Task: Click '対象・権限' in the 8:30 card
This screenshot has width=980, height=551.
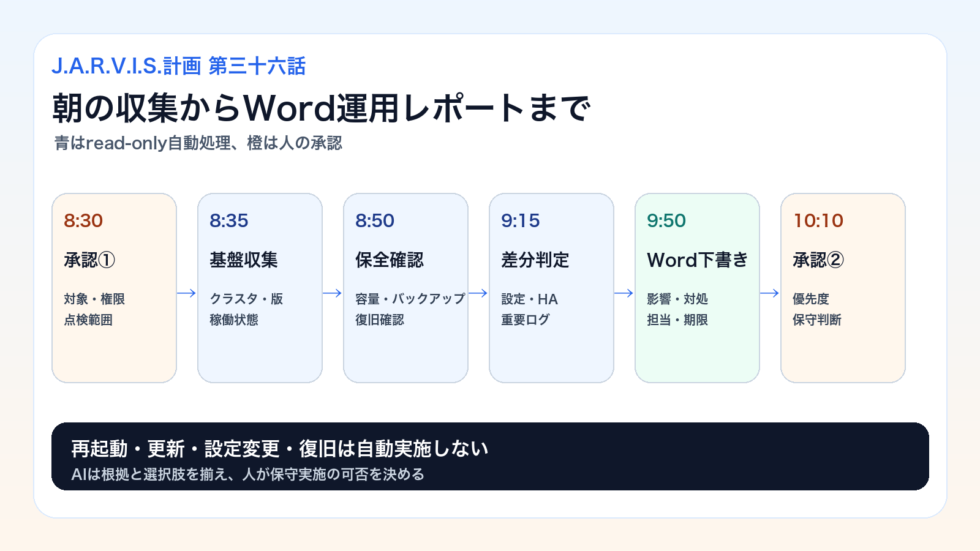Action: click(94, 299)
